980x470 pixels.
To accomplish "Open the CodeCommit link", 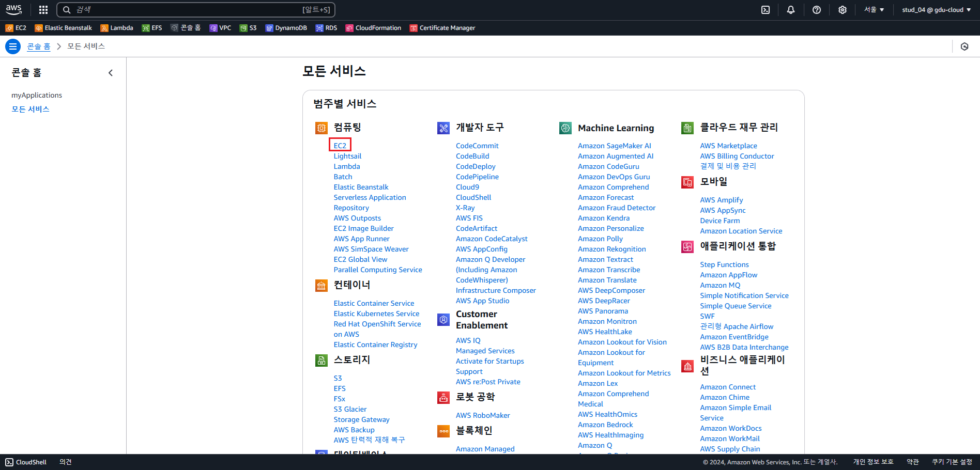I will click(x=477, y=146).
